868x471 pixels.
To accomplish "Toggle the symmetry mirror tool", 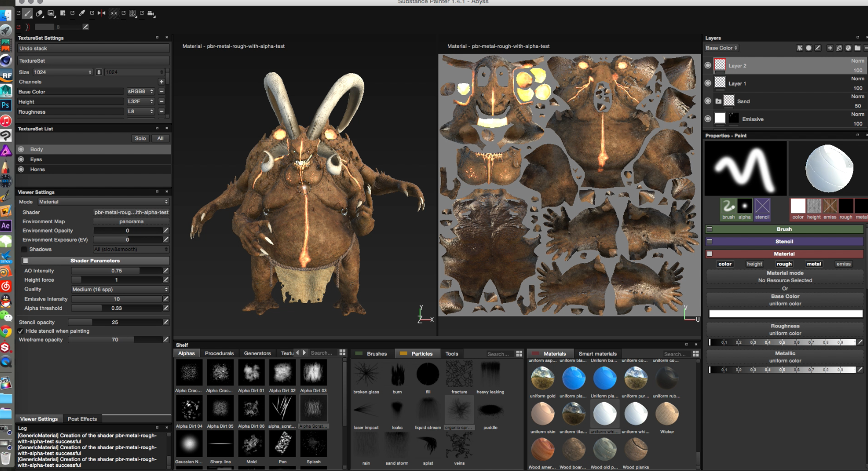I will [x=101, y=14].
